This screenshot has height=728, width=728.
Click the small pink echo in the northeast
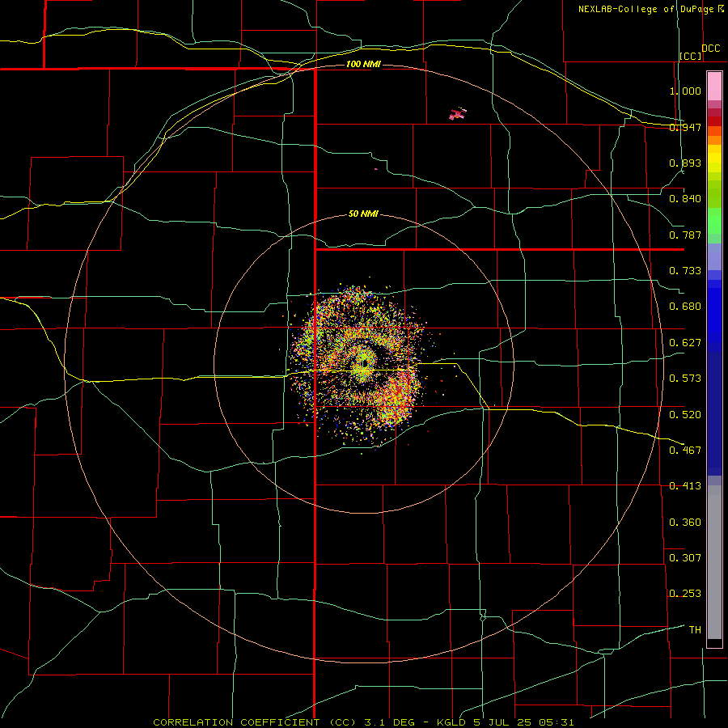(458, 114)
